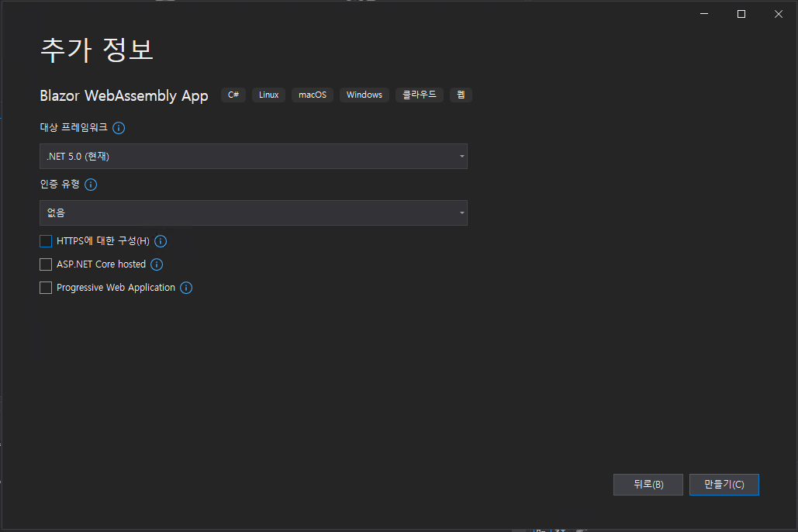Image resolution: width=798 pixels, height=532 pixels.
Task: Click the Blazor WebAssembly App title
Action: (x=124, y=95)
